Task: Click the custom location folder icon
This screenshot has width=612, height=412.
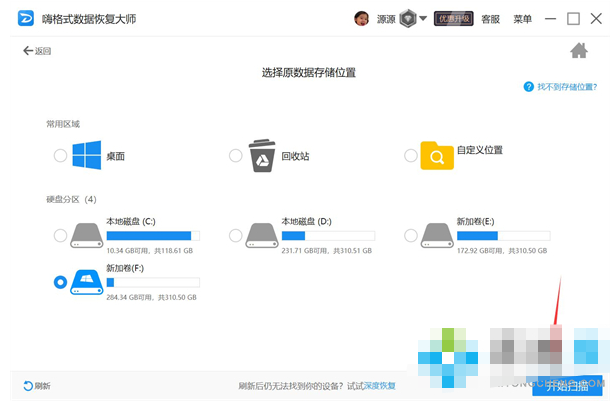Action: click(x=437, y=155)
